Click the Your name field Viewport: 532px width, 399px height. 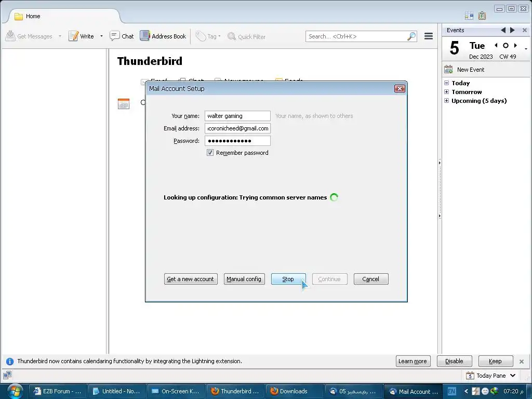pos(237,116)
